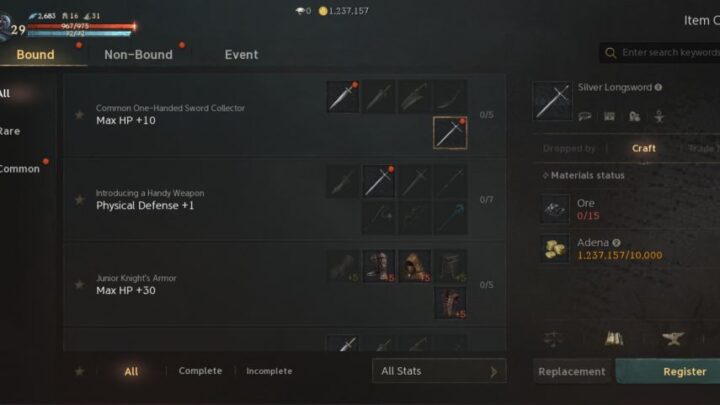Click the anvil crafting icon

click(673, 339)
